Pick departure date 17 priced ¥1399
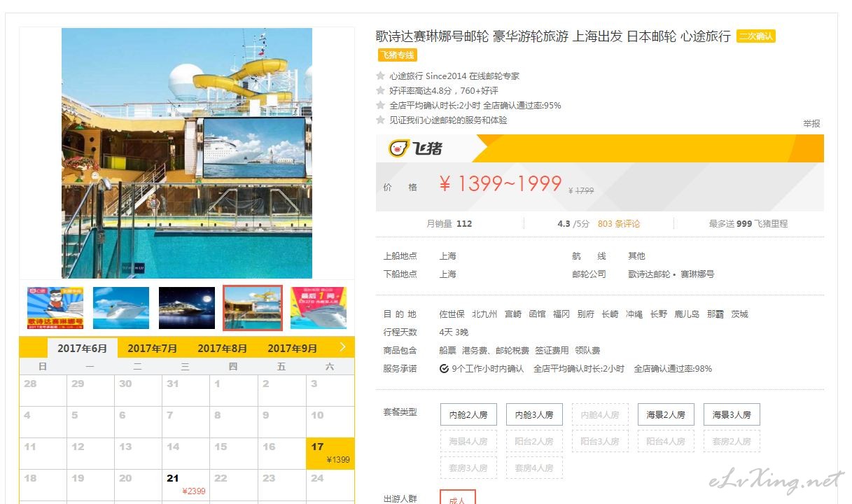 coord(330,454)
